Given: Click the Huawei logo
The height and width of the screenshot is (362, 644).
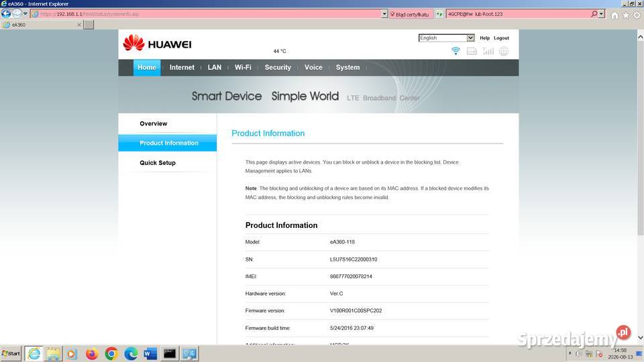Looking at the screenshot, I should point(157,43).
